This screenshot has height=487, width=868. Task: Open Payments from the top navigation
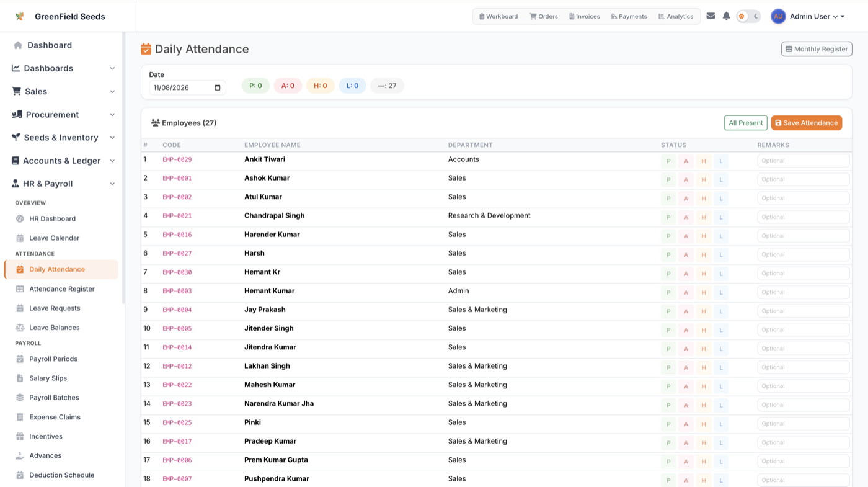pyautogui.click(x=629, y=16)
